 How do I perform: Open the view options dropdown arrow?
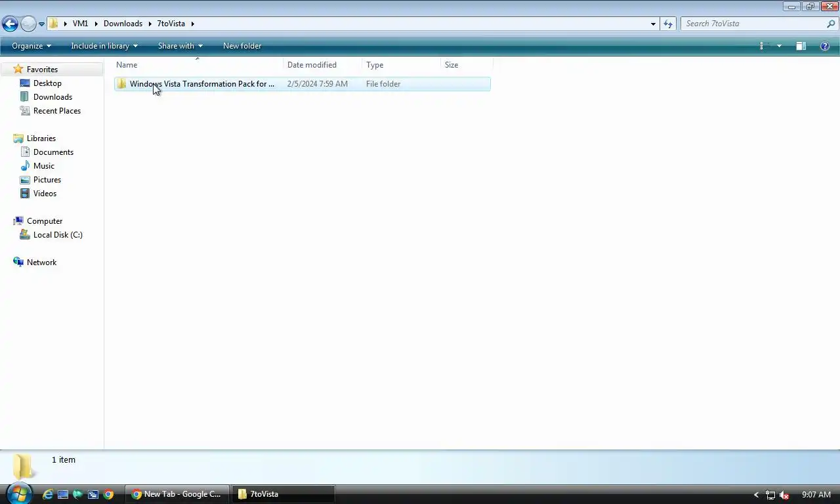[779, 46]
